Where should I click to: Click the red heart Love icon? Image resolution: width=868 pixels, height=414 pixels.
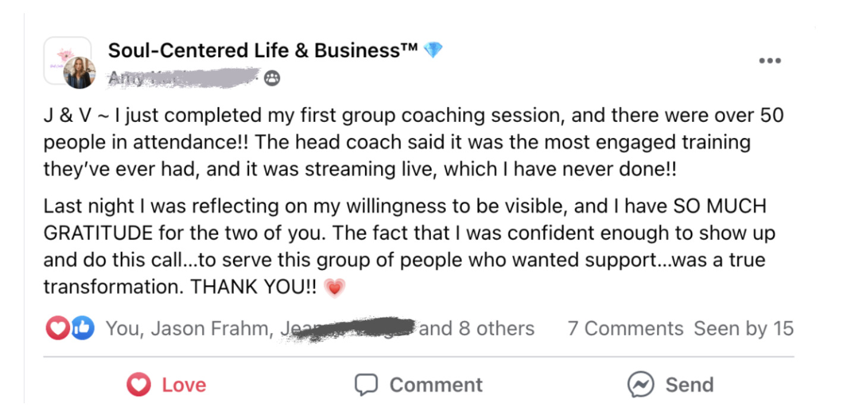pos(139,385)
